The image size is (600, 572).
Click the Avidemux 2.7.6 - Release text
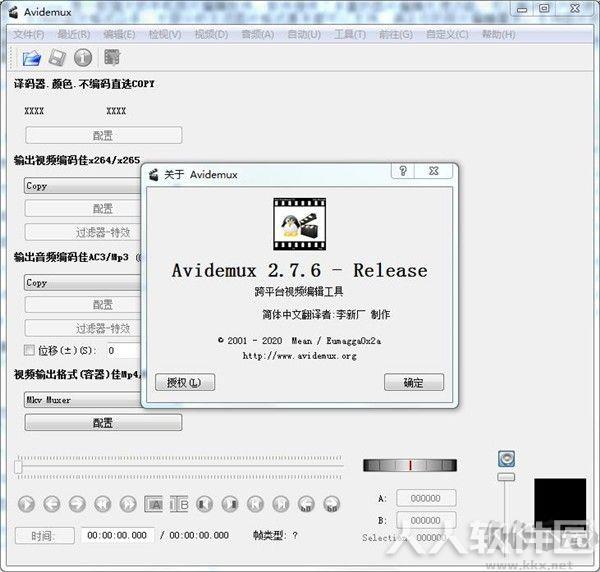coord(300,271)
